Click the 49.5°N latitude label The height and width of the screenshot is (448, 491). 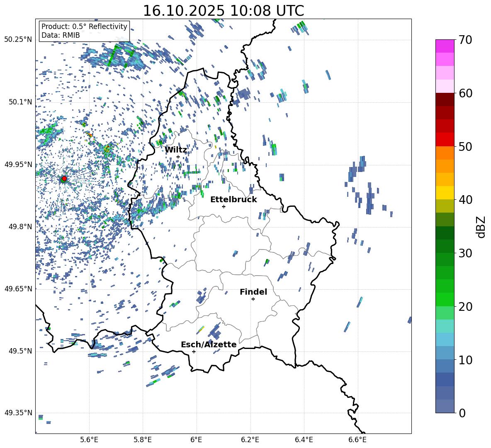[x=20, y=351]
